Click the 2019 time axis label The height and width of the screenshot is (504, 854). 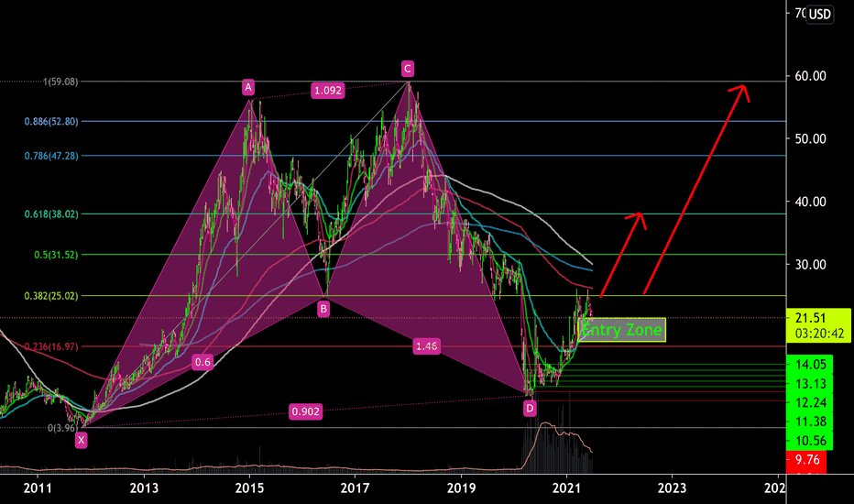(x=461, y=488)
